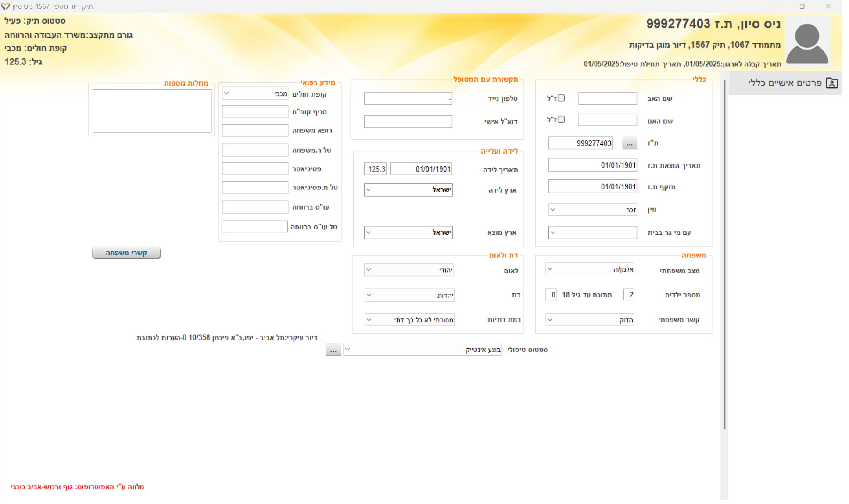The image size is (849, 504).
Task: Click the patient profile avatar picture
Action: coord(807,43)
